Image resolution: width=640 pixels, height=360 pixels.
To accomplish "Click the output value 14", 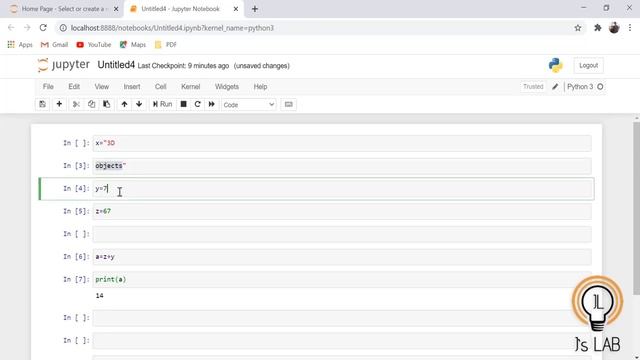I will [100, 296].
